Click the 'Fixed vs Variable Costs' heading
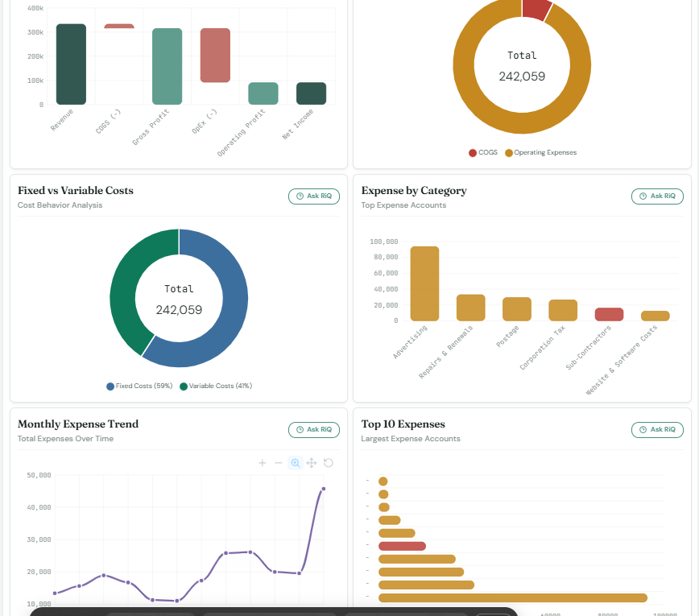The height and width of the screenshot is (616, 699). [x=76, y=190]
